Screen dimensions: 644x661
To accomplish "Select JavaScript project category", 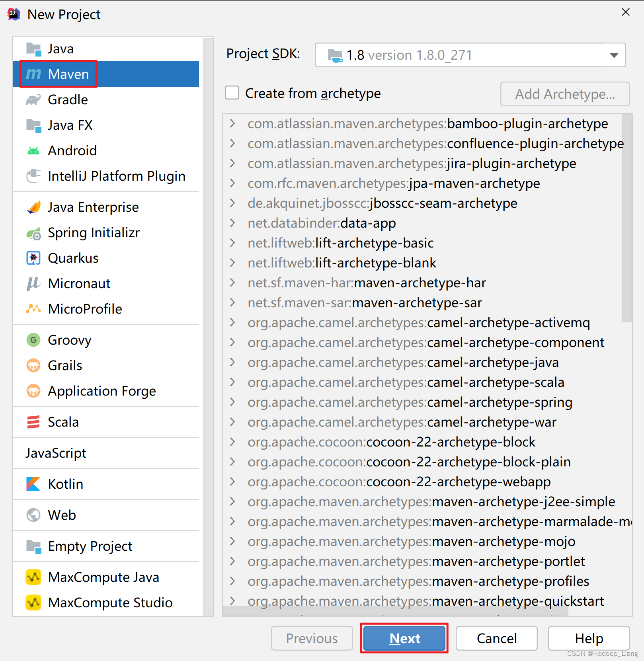I will [x=56, y=453].
